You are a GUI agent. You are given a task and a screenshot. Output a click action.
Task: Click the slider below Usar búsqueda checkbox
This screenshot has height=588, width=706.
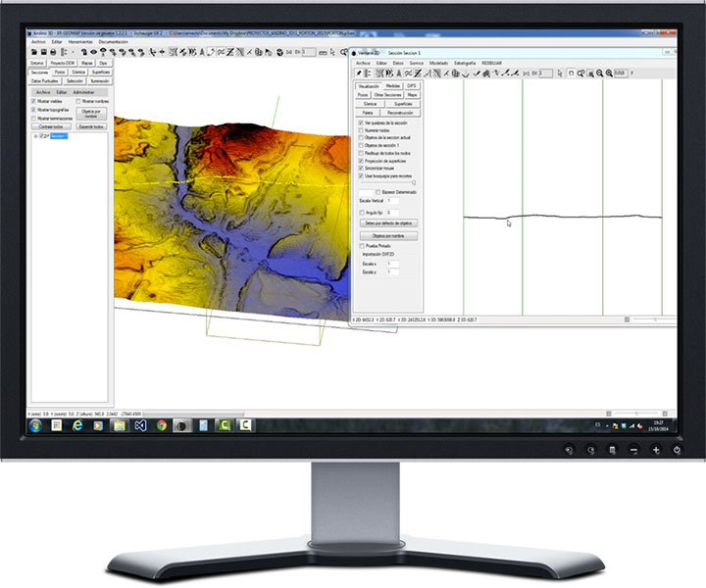click(x=387, y=182)
